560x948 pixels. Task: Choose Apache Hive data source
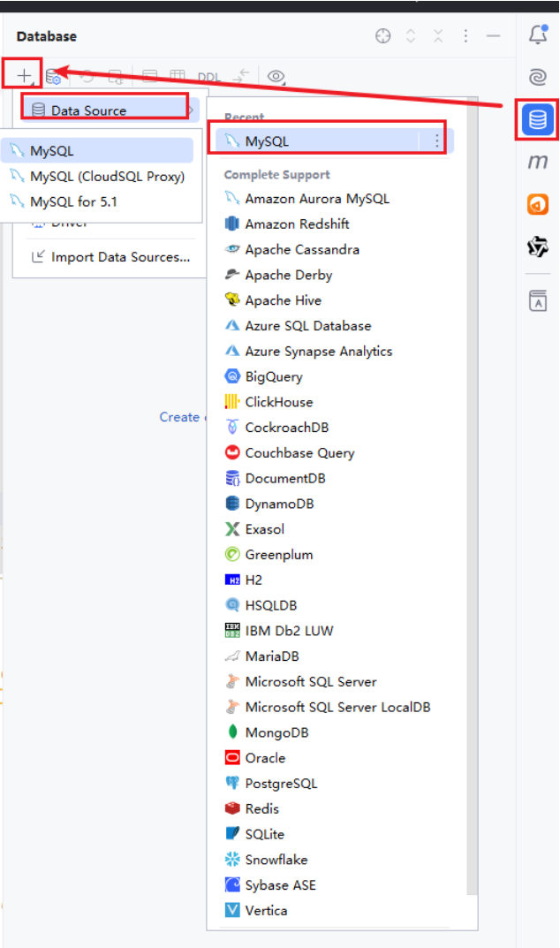(273, 300)
